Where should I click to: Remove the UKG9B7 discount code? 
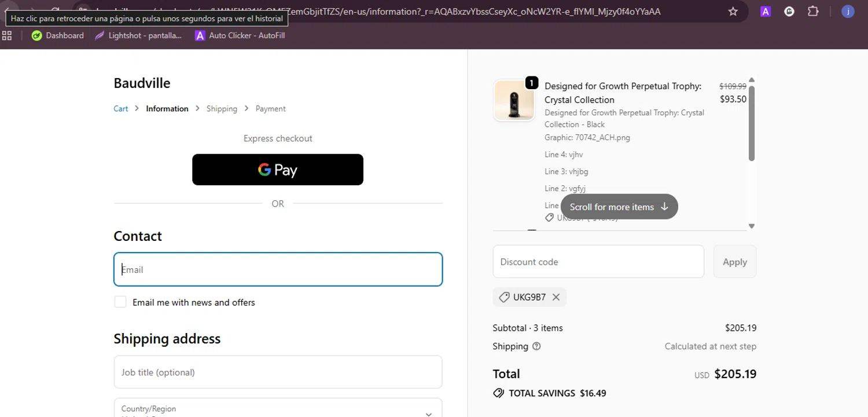coord(556,297)
